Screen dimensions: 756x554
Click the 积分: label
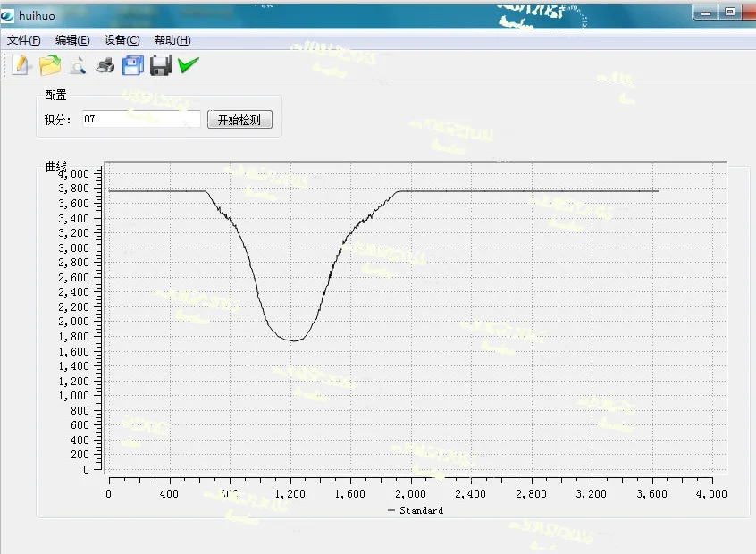click(57, 120)
